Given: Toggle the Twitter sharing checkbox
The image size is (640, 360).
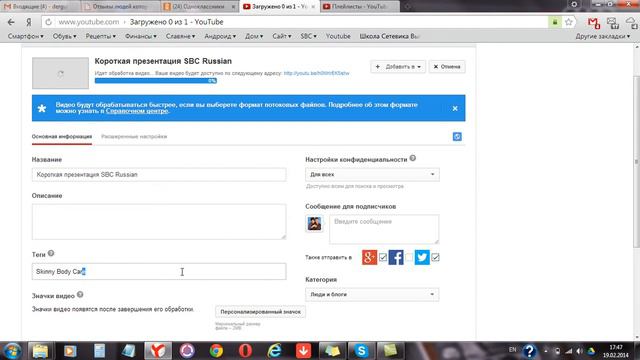Looking at the screenshot, I should (436, 257).
